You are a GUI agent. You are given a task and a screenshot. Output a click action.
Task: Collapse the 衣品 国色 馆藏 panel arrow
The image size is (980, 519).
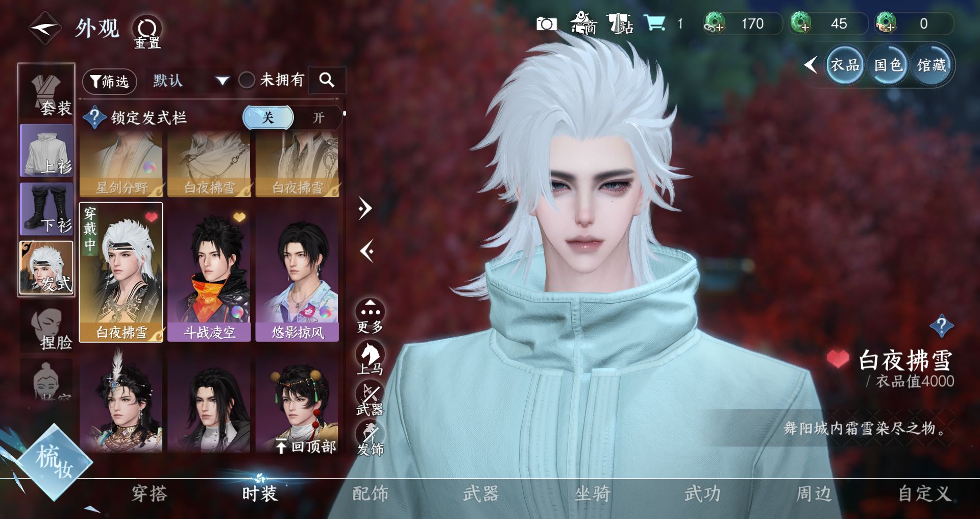[x=811, y=65]
